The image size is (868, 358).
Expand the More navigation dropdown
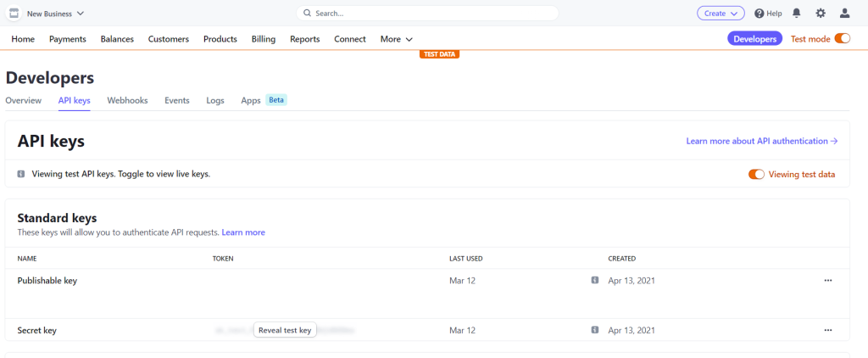click(x=397, y=39)
